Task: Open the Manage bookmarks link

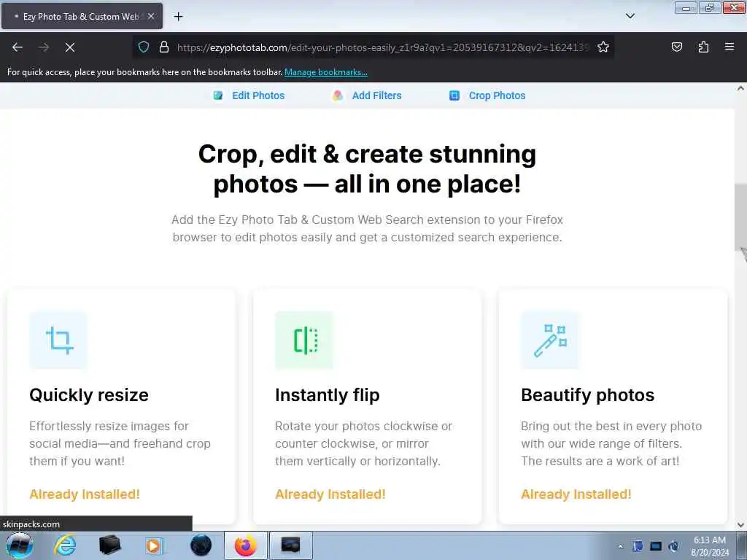Action: 326,72
